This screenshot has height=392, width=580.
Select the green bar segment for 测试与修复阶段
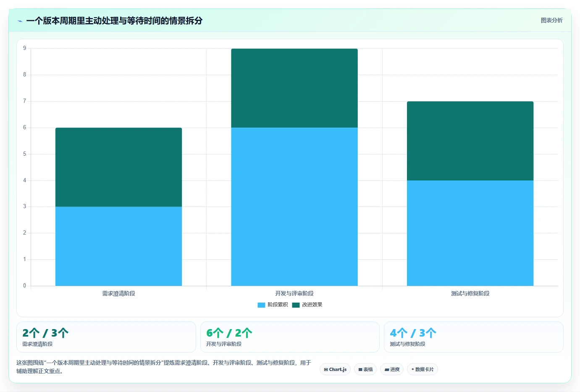click(x=470, y=141)
